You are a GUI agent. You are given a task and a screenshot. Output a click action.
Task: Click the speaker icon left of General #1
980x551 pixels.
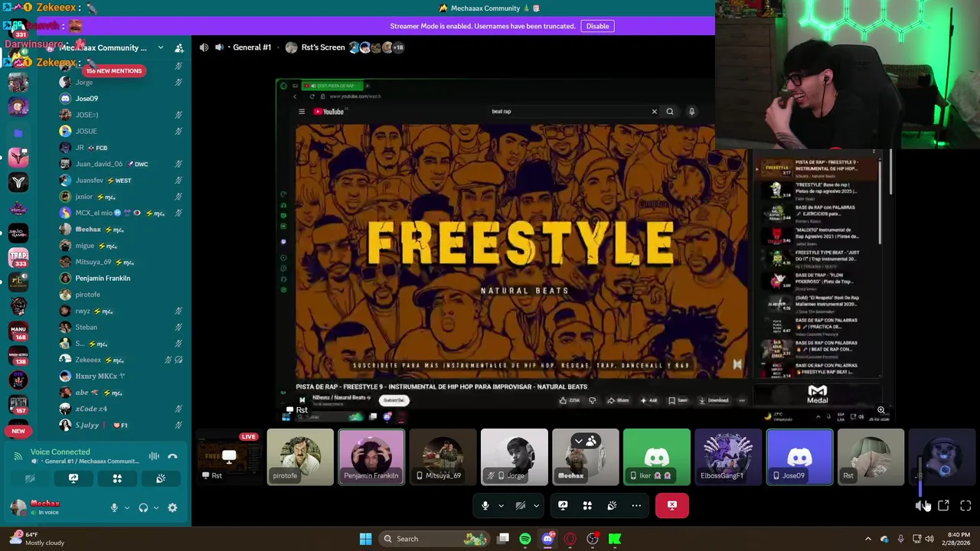point(219,47)
